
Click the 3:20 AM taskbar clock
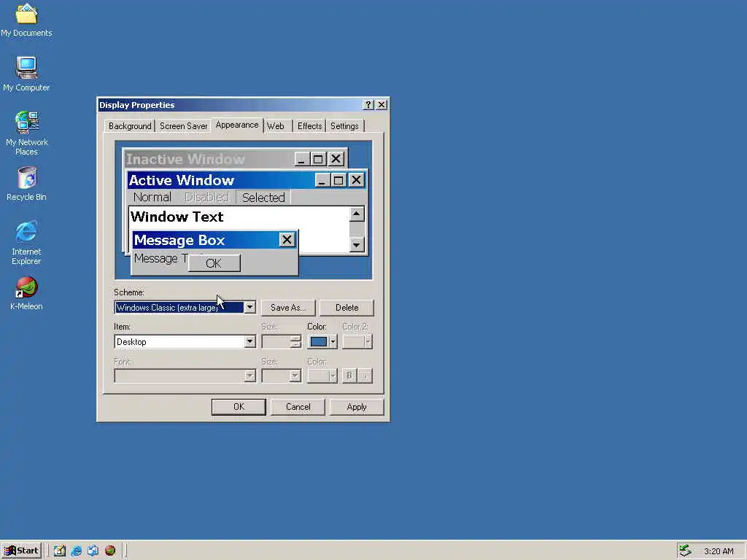click(x=719, y=551)
